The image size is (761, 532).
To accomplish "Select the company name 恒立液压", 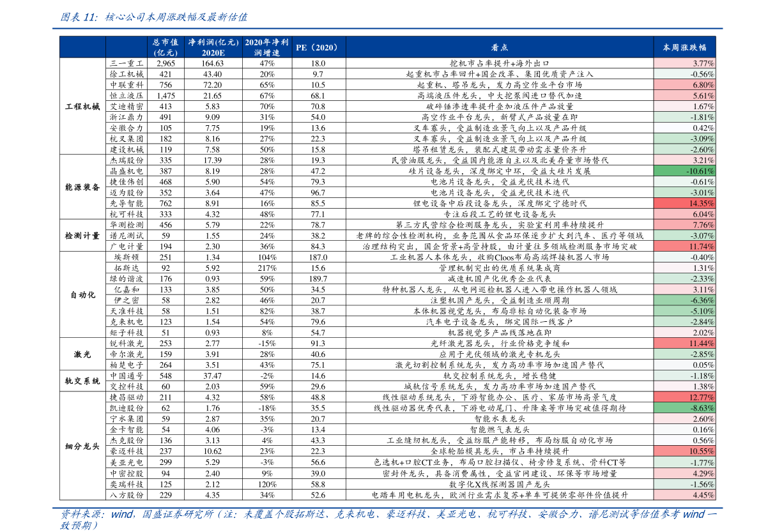I will [126, 96].
